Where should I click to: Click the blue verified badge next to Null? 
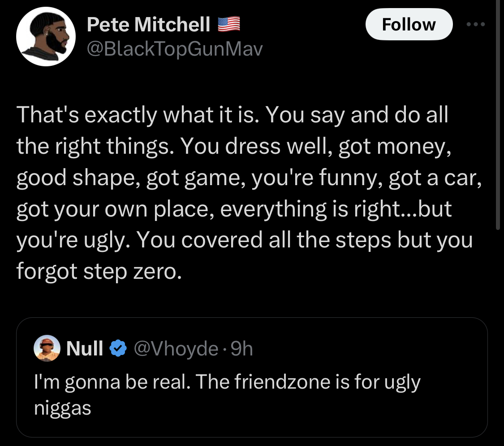(x=117, y=348)
